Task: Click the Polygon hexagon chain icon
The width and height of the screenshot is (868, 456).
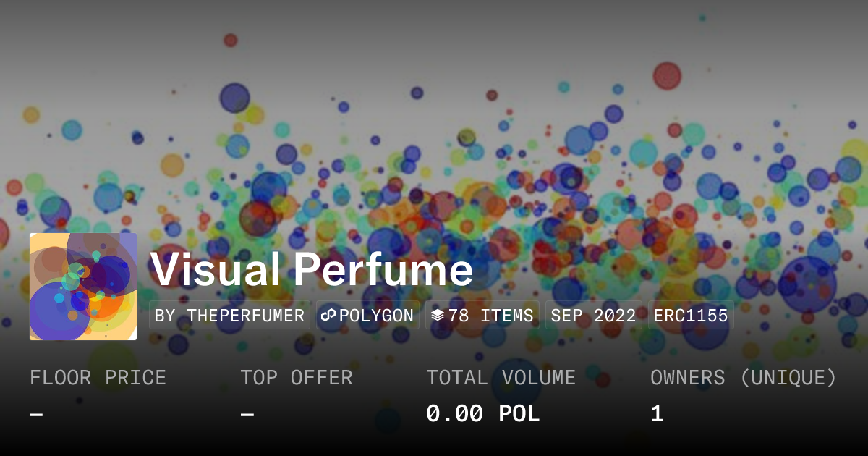Action: 329,315
